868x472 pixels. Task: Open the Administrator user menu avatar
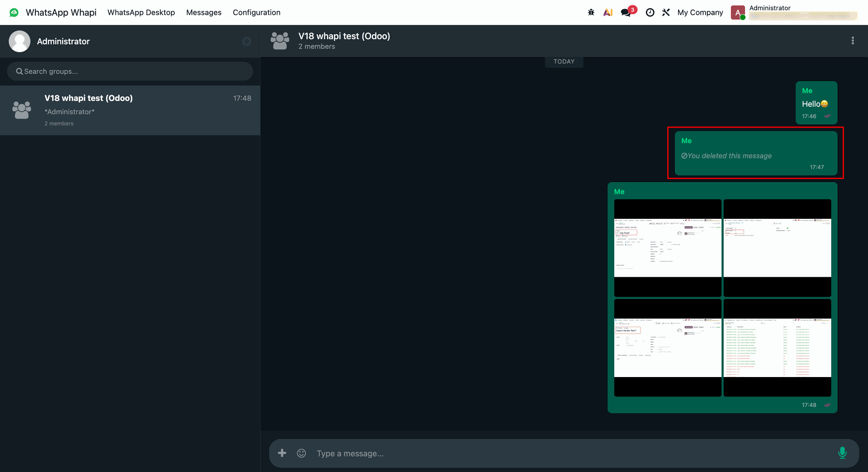(738, 12)
